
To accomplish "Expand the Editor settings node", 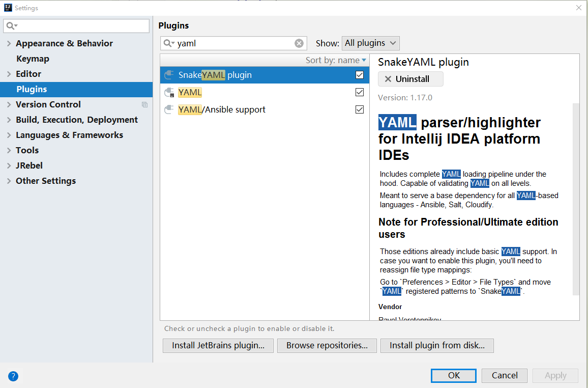I will point(9,74).
